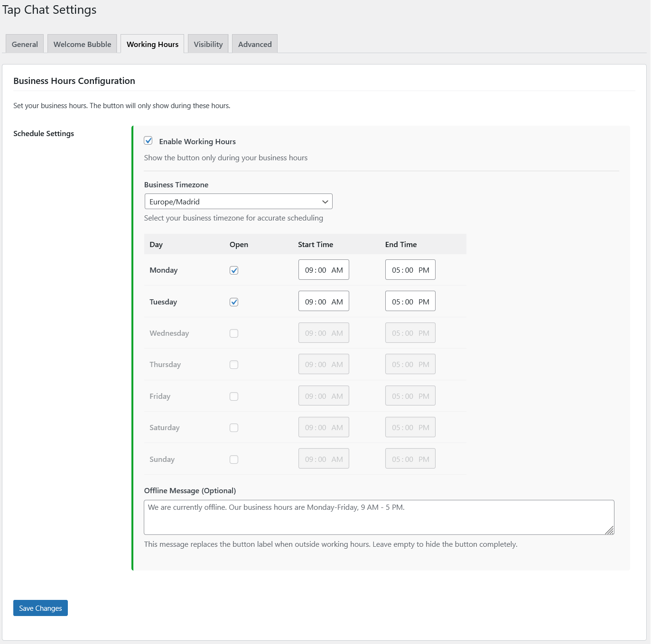The height and width of the screenshot is (644, 651).
Task: Switch to the Advanced tab
Action: [x=254, y=44]
